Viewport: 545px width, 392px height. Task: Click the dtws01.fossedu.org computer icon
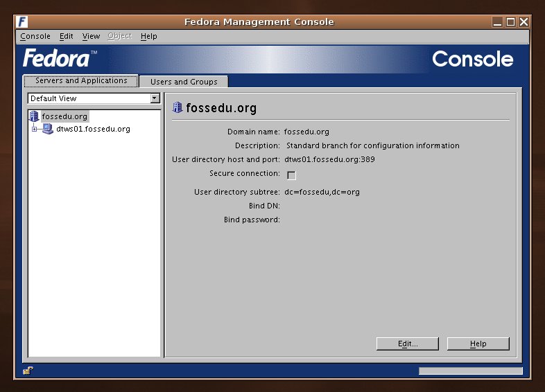48,129
